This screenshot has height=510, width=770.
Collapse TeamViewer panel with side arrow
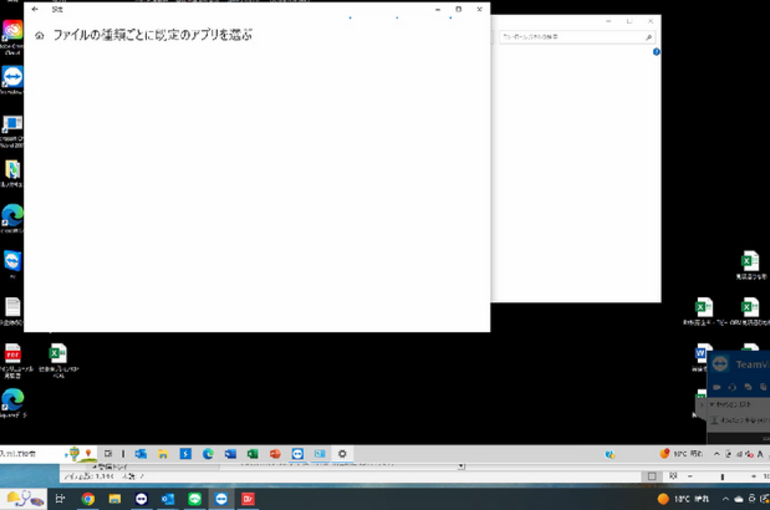(x=700, y=405)
